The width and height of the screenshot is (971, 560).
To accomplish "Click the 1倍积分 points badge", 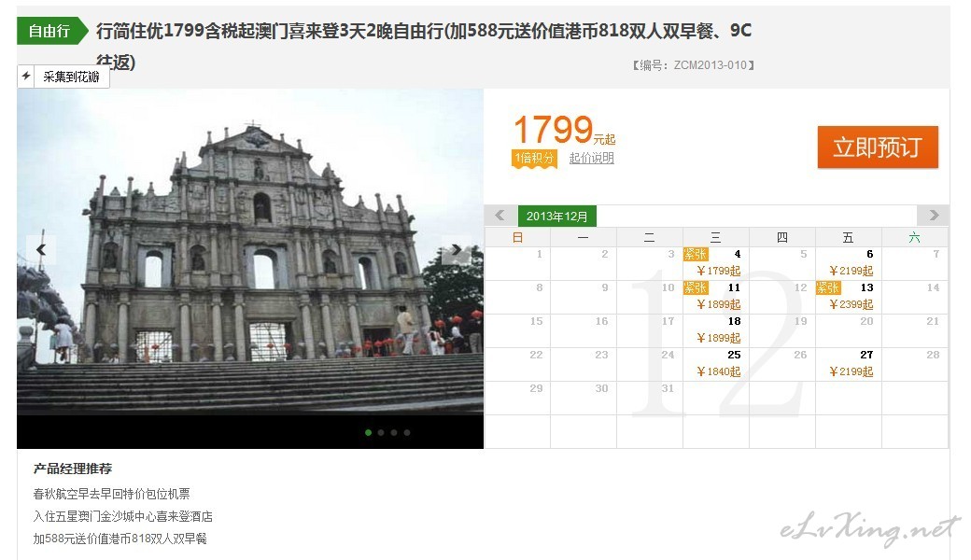I will tap(534, 159).
